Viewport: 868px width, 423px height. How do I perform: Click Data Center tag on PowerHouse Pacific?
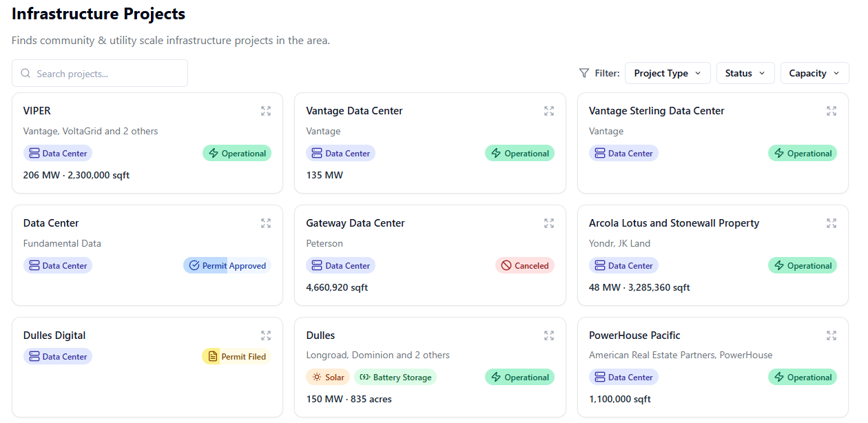pos(623,377)
